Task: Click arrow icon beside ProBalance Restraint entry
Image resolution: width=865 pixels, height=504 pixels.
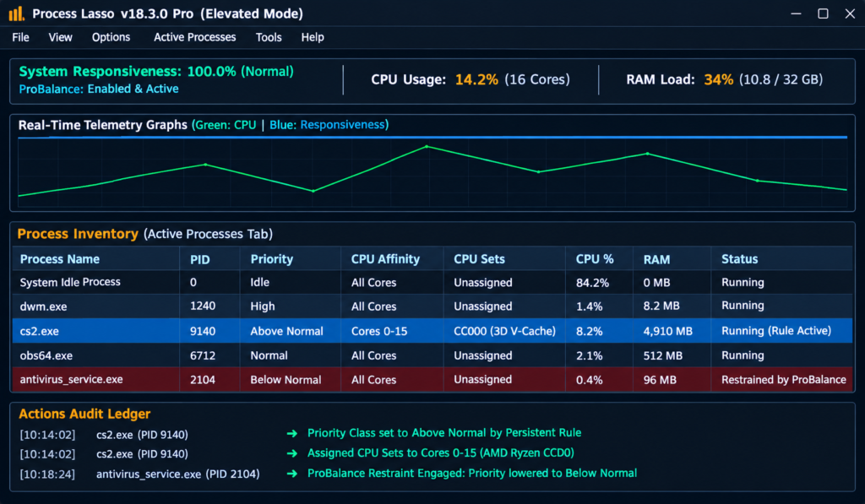Action: click(x=292, y=474)
